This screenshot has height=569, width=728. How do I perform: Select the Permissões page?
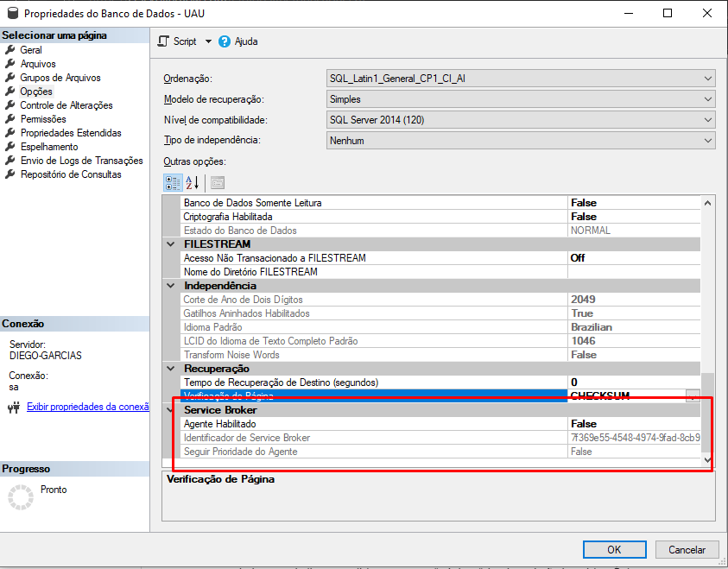[x=43, y=119]
